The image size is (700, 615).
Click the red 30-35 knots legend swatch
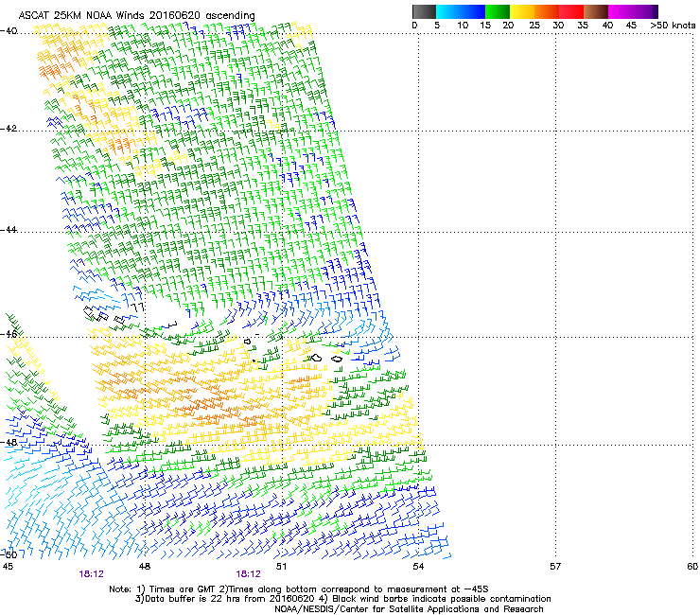pyautogui.click(x=571, y=11)
